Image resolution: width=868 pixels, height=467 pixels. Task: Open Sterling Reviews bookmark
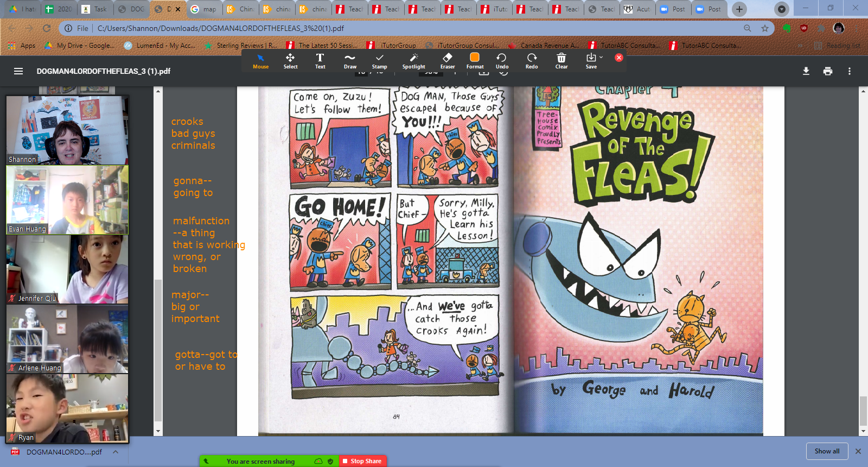click(x=241, y=46)
